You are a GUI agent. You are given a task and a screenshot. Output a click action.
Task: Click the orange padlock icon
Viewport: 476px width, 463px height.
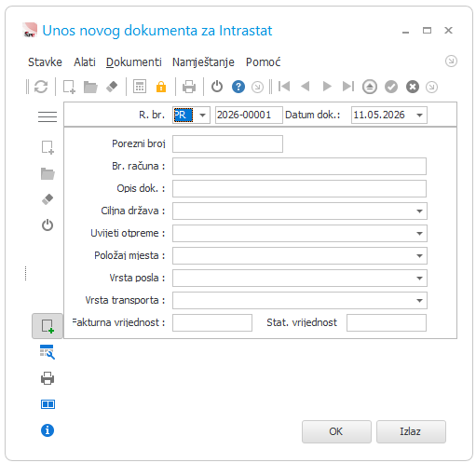tap(161, 87)
